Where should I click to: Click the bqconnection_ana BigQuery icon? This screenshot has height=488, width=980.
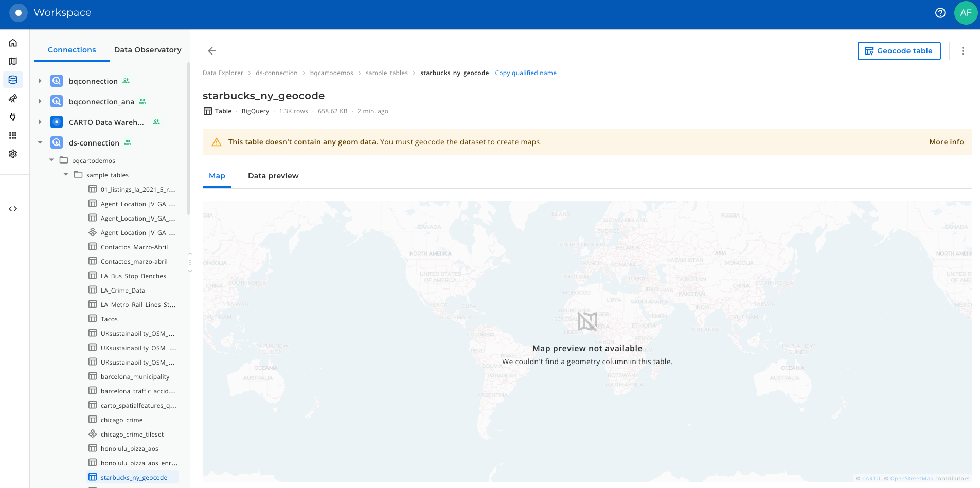[x=57, y=101]
